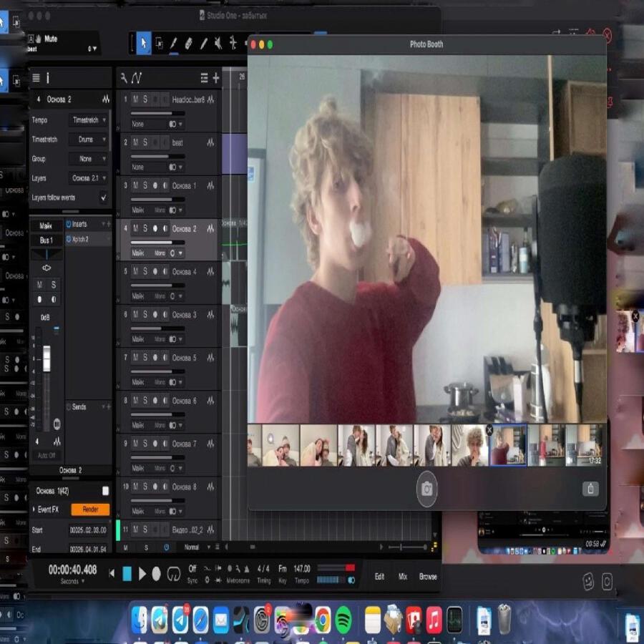Open the Tempo Timestretch dropdown
Viewport: 644px width, 644px height.
click(89, 120)
